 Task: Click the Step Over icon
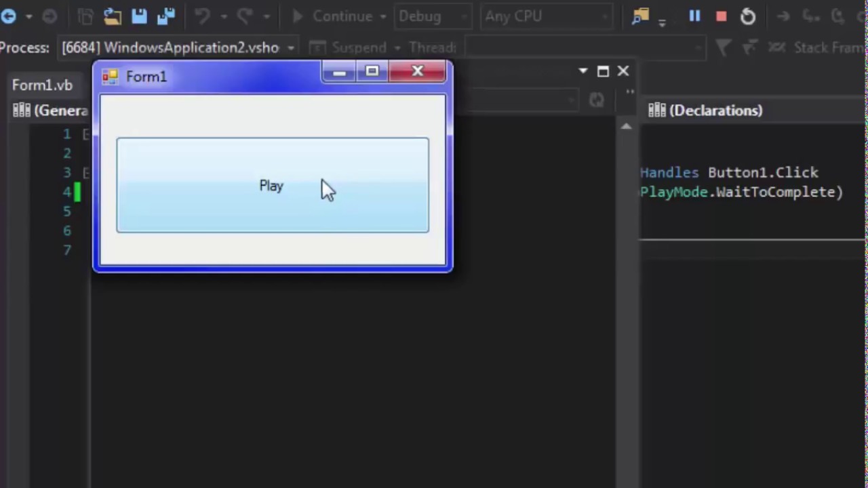pyautogui.click(x=837, y=16)
